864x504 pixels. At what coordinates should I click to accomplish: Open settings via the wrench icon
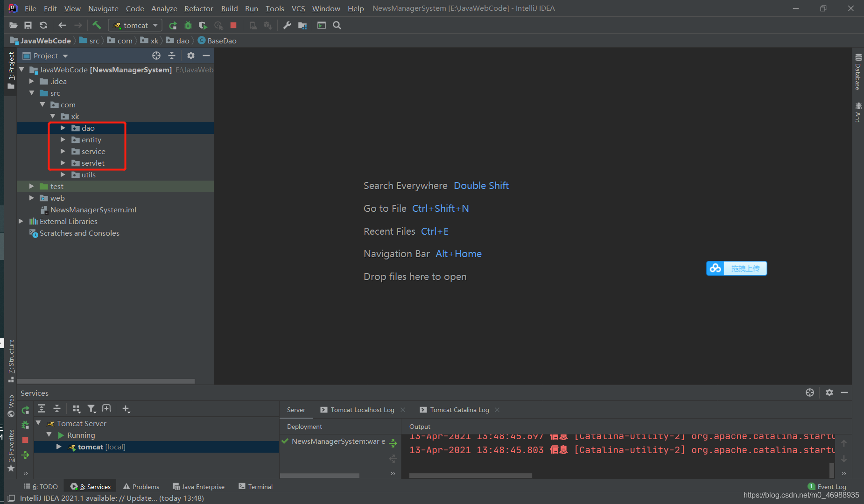tap(287, 25)
